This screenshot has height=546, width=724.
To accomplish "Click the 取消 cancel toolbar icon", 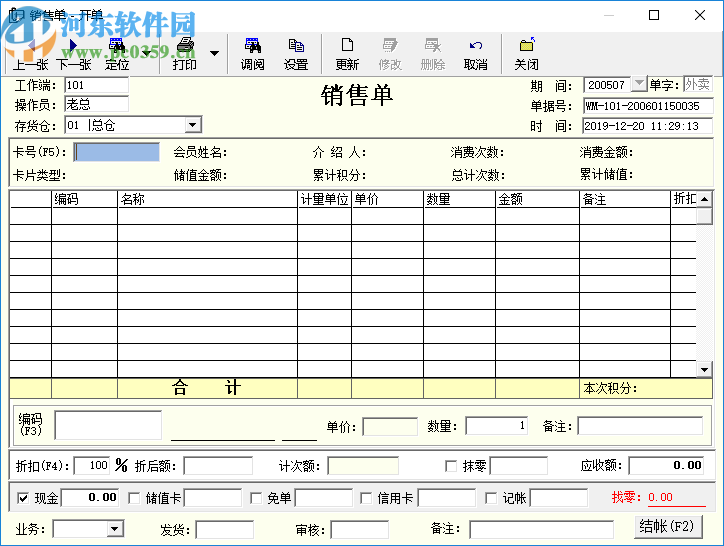I will [476, 54].
